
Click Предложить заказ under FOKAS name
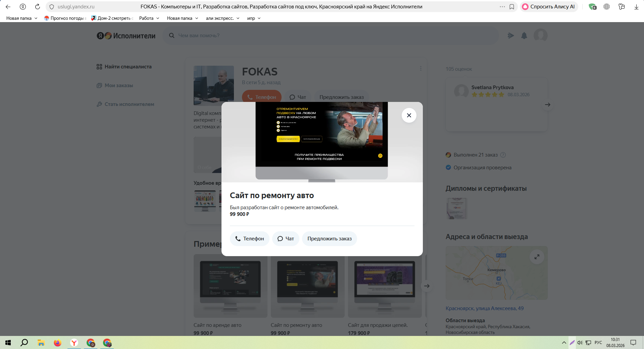pos(342,97)
